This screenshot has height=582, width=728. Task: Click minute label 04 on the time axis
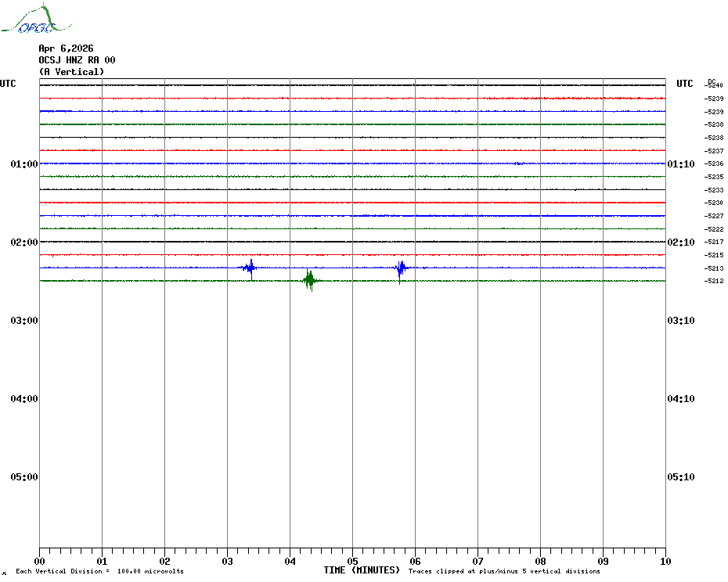pos(290,562)
